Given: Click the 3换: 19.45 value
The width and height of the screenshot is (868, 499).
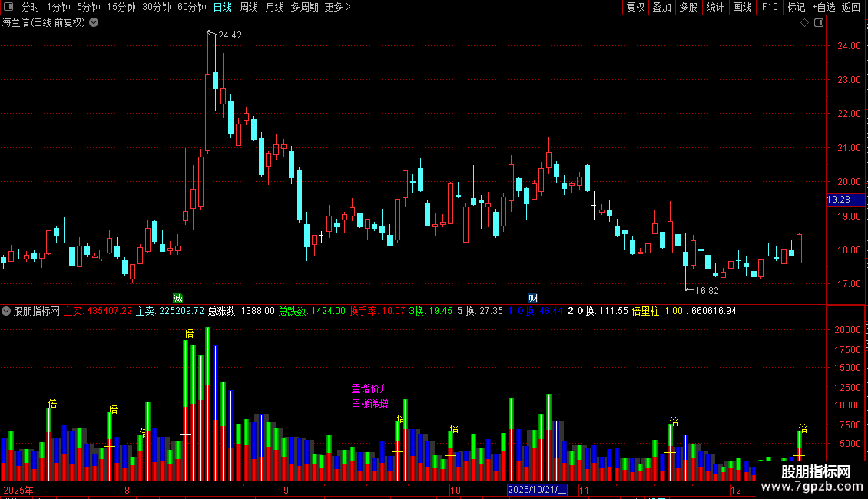Looking at the screenshot, I should 431,311.
